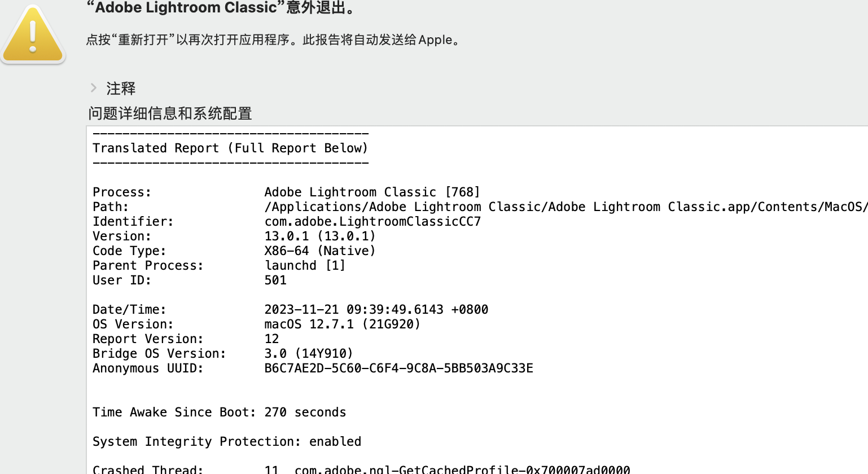Click the Process name Adobe Lightroom Classic [768]
Screen dimensions: 868x474
click(372, 192)
